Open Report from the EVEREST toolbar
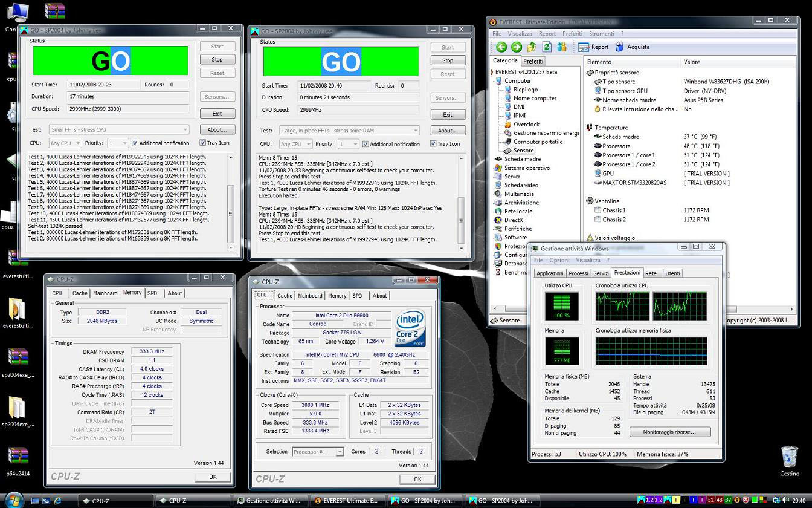The width and height of the screenshot is (812, 508). [x=593, y=47]
